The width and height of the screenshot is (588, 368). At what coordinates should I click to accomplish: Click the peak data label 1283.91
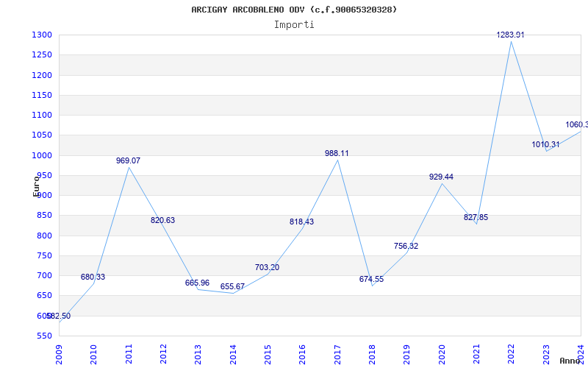click(x=510, y=35)
